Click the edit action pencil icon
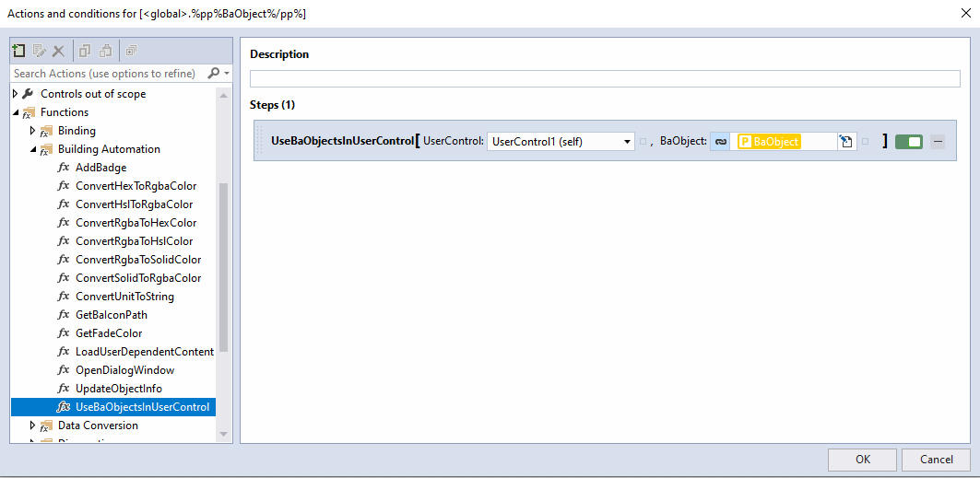980x478 pixels. click(40, 51)
